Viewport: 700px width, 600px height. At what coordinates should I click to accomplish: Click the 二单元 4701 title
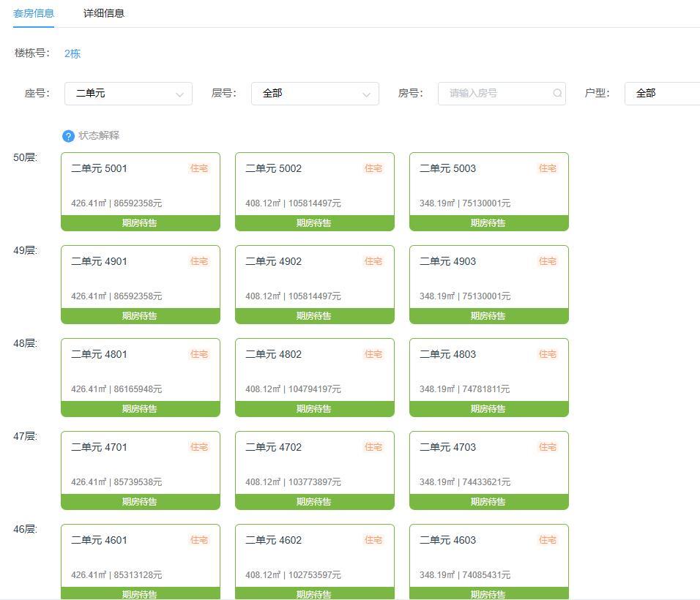(99, 447)
